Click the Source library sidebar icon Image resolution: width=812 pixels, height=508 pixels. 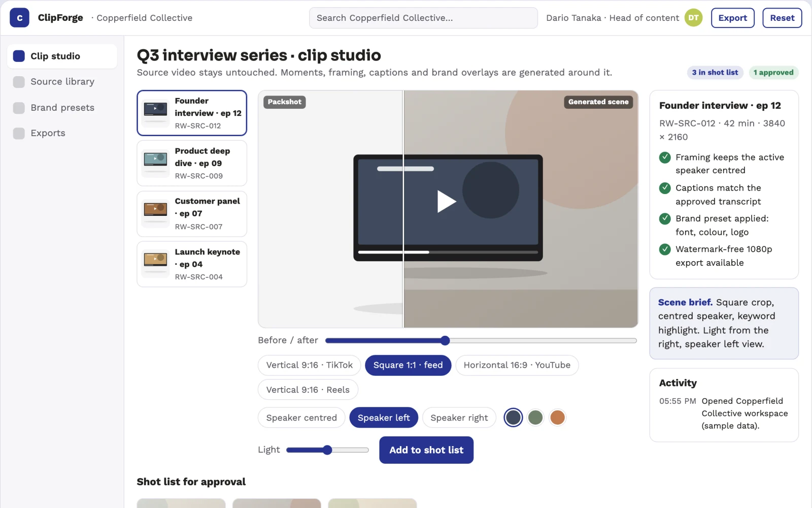[19, 82]
